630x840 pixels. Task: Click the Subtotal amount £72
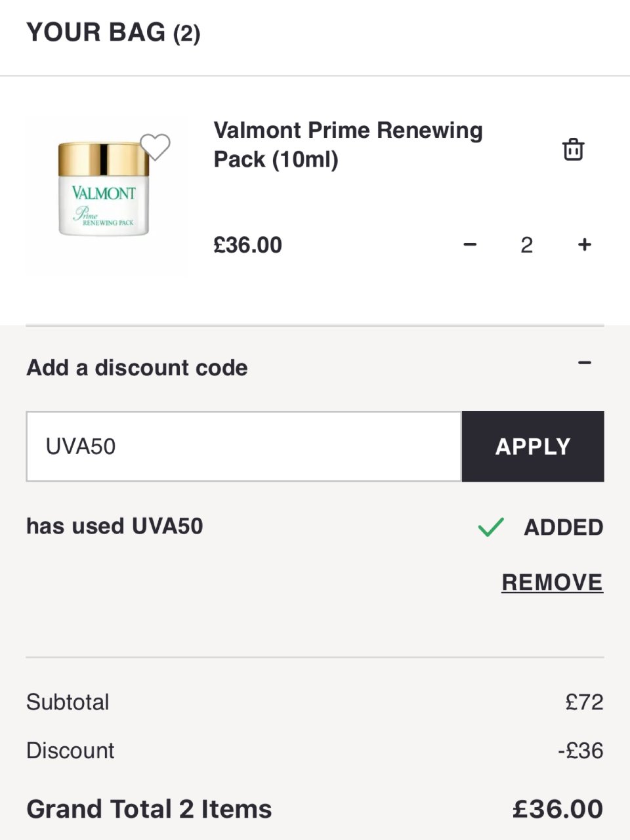[x=584, y=702]
